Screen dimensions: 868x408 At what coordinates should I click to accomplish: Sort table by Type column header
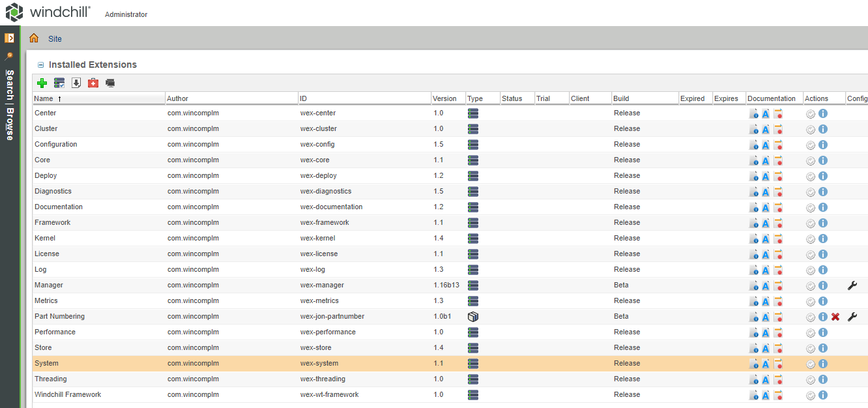(482, 98)
